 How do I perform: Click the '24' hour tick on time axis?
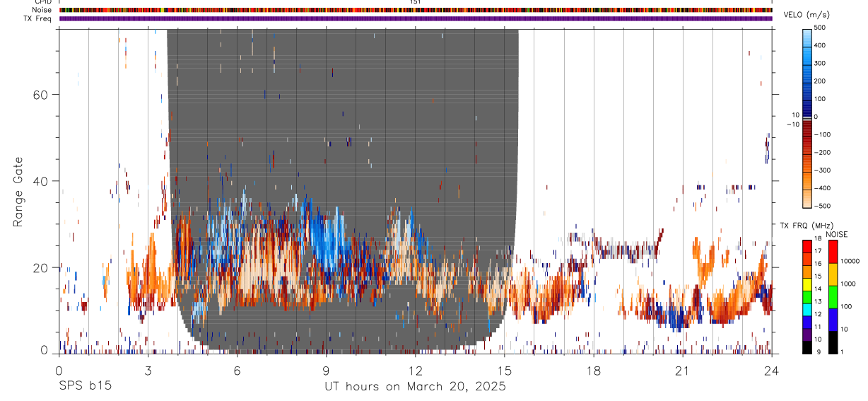tap(772, 370)
